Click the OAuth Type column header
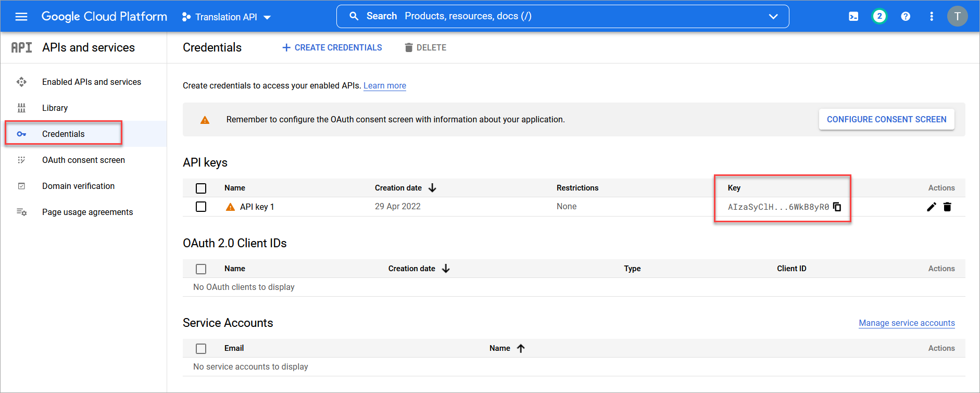Image resolution: width=980 pixels, height=393 pixels. (632, 269)
